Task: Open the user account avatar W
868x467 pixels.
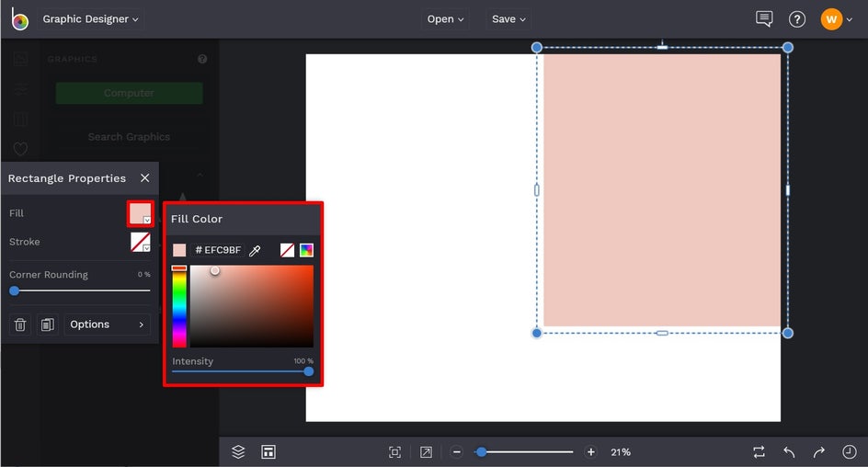Action: (831, 19)
